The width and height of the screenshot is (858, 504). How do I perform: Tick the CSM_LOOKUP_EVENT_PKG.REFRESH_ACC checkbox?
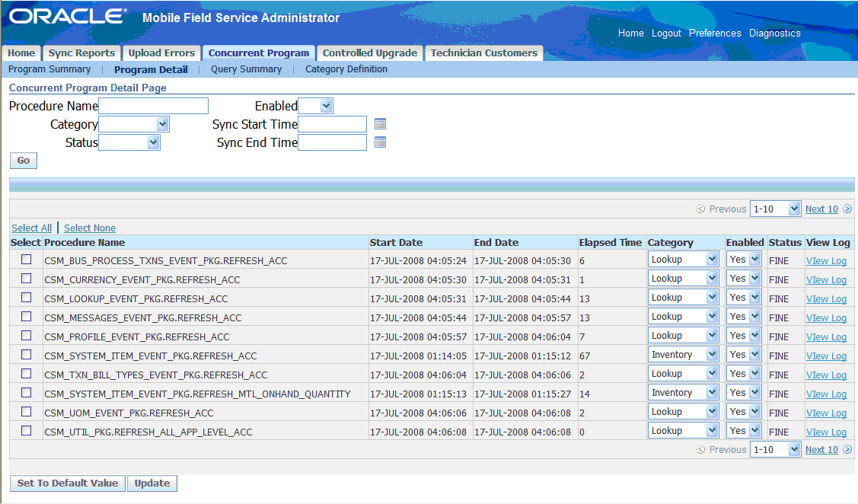click(26, 298)
